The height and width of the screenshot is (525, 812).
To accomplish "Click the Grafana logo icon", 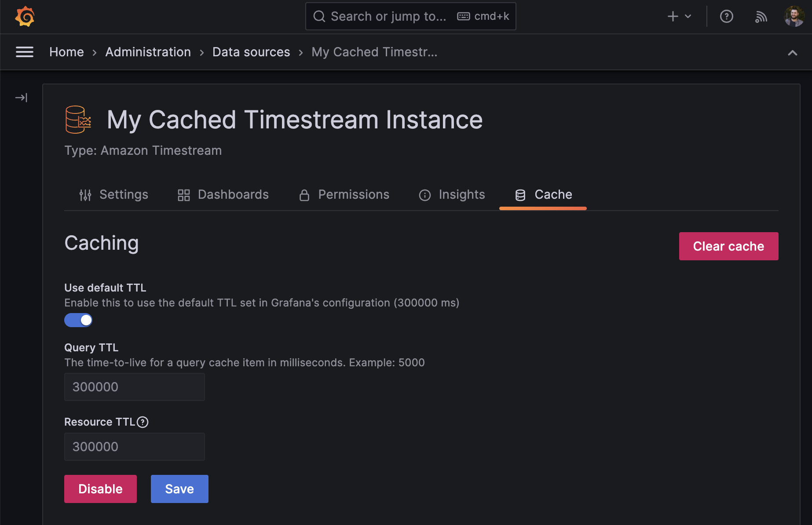I will coord(25,17).
